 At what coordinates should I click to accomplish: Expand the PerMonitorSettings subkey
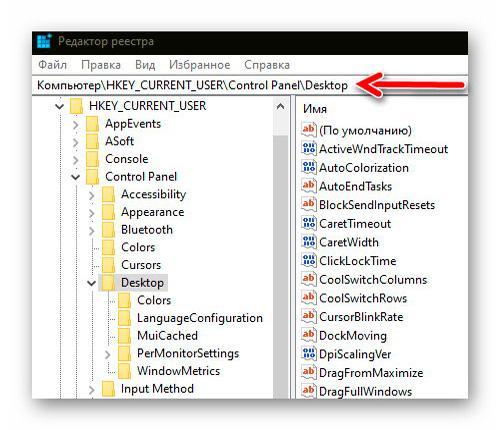point(108,354)
